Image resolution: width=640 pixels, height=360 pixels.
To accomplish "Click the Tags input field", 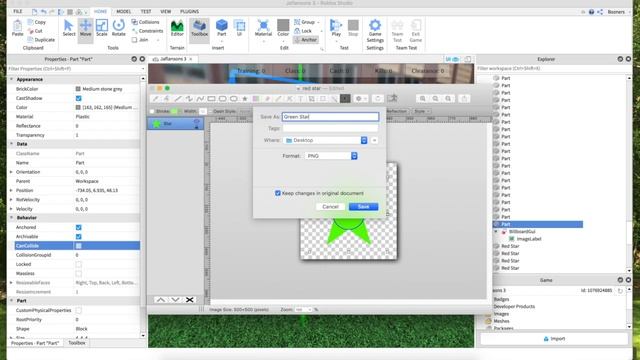I will [330, 128].
